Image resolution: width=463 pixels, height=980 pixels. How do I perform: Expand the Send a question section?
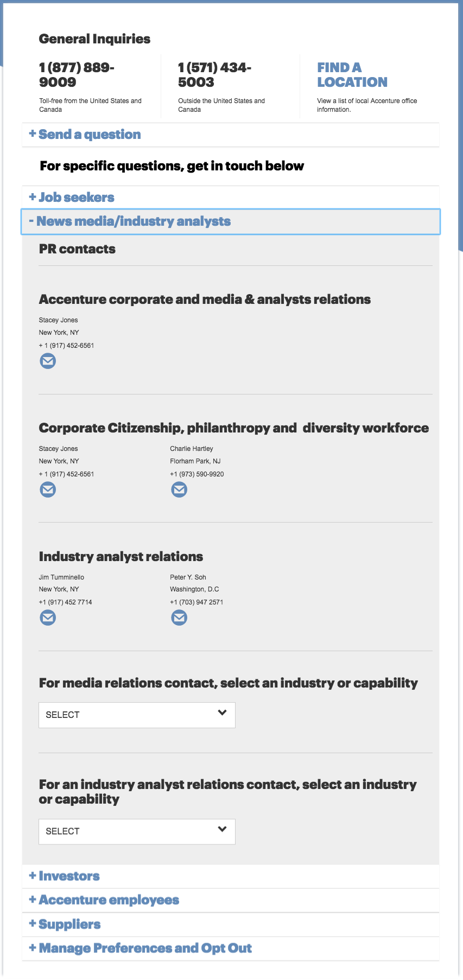click(x=88, y=134)
